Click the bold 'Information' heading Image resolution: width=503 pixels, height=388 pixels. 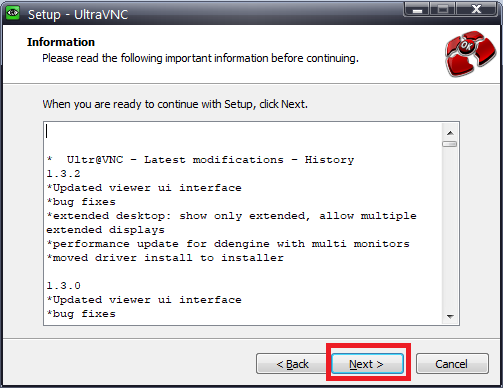(61, 42)
